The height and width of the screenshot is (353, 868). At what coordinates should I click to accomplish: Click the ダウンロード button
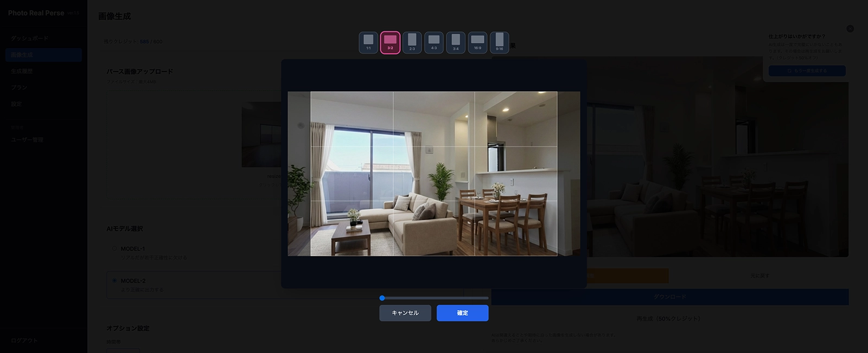(669, 297)
